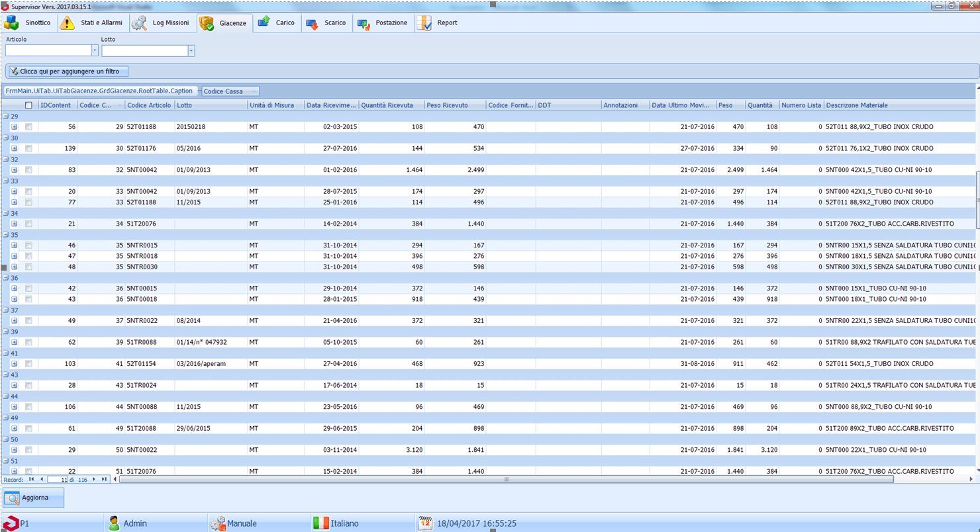The height and width of the screenshot is (532, 980).
Task: Go to first record in navigator
Action: (31, 479)
